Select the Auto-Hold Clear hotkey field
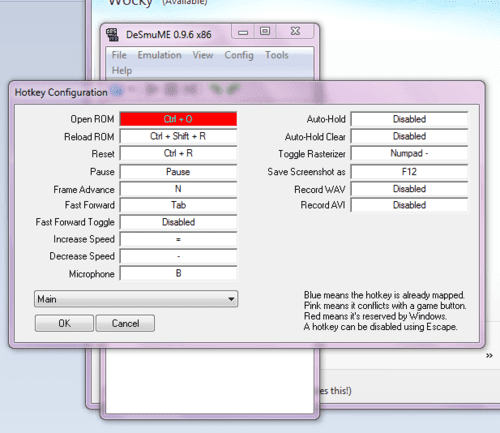The height and width of the screenshot is (433, 500). tap(409, 136)
